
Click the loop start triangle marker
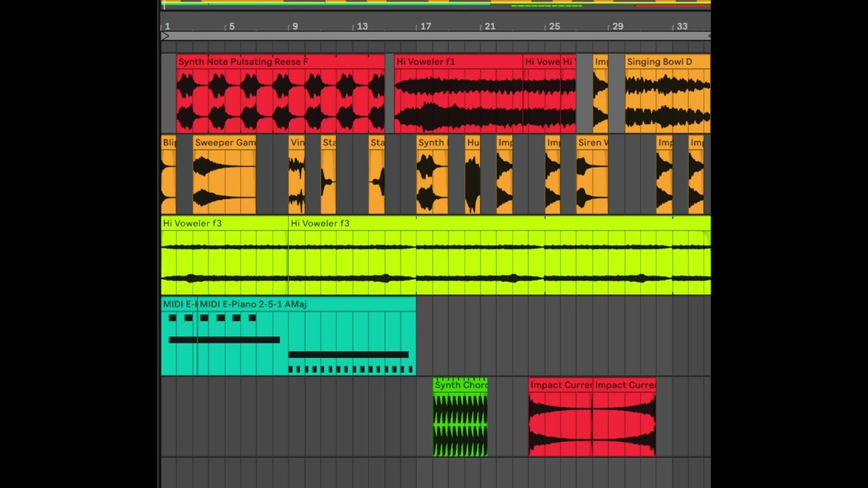tap(165, 36)
